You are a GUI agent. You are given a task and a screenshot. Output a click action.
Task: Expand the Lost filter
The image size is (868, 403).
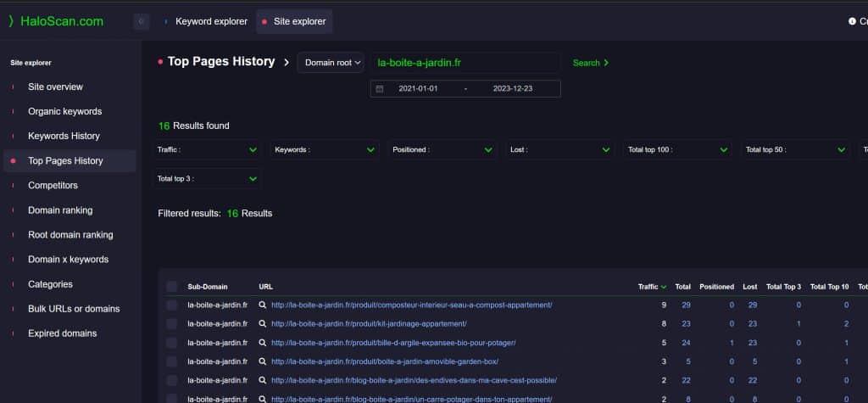(560, 149)
